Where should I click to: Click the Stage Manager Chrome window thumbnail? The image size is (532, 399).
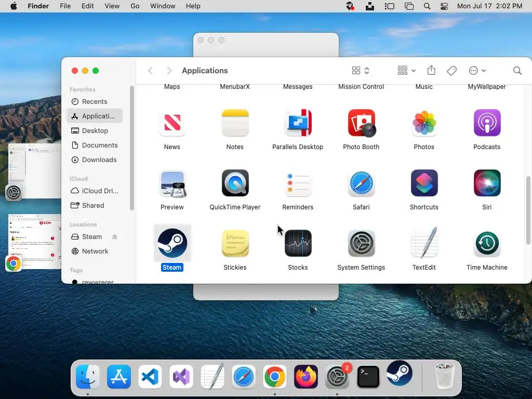pos(34,242)
